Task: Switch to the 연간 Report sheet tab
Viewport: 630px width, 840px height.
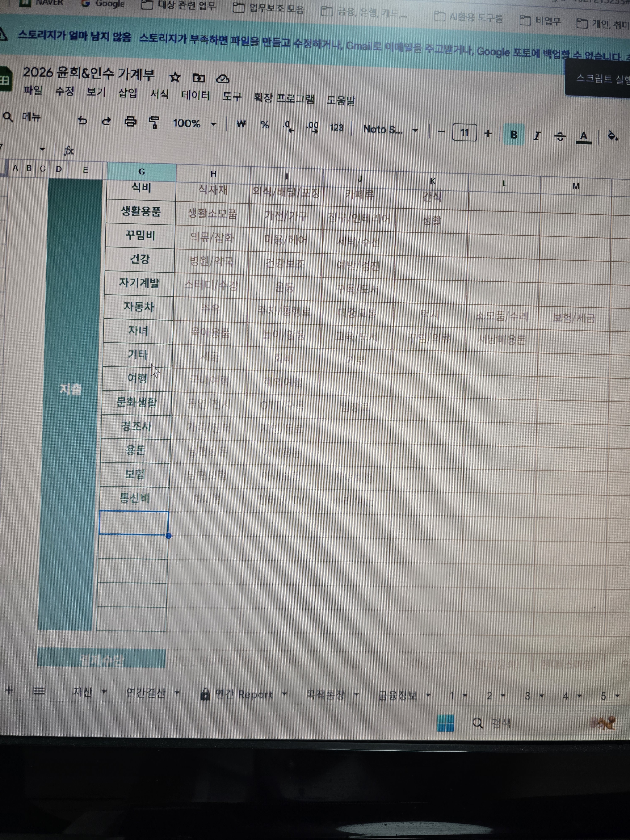Action: [244, 694]
